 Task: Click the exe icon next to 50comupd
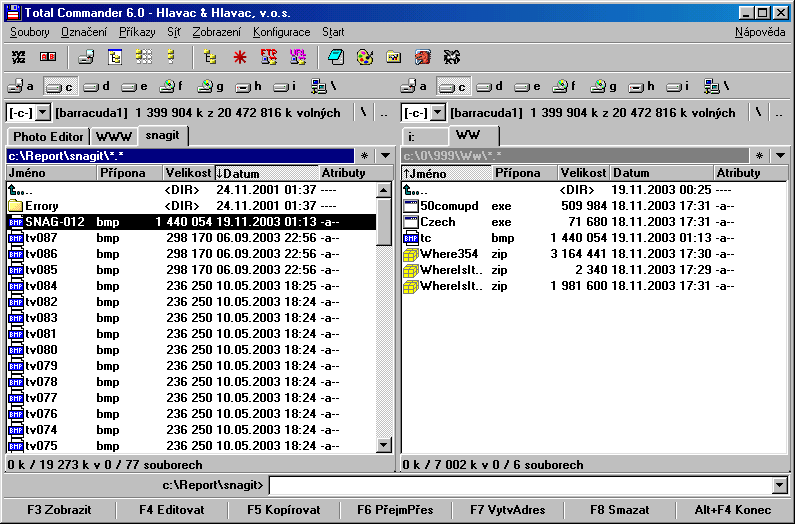pos(411,206)
